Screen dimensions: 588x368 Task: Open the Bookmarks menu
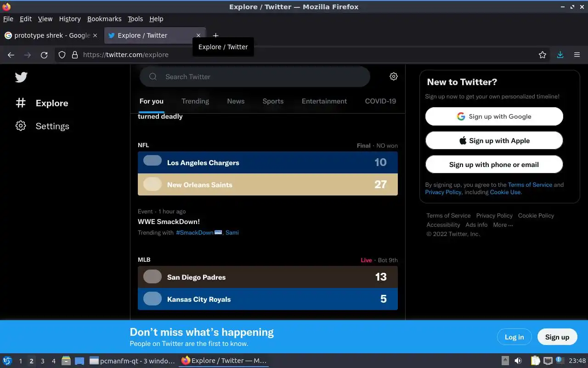click(104, 19)
